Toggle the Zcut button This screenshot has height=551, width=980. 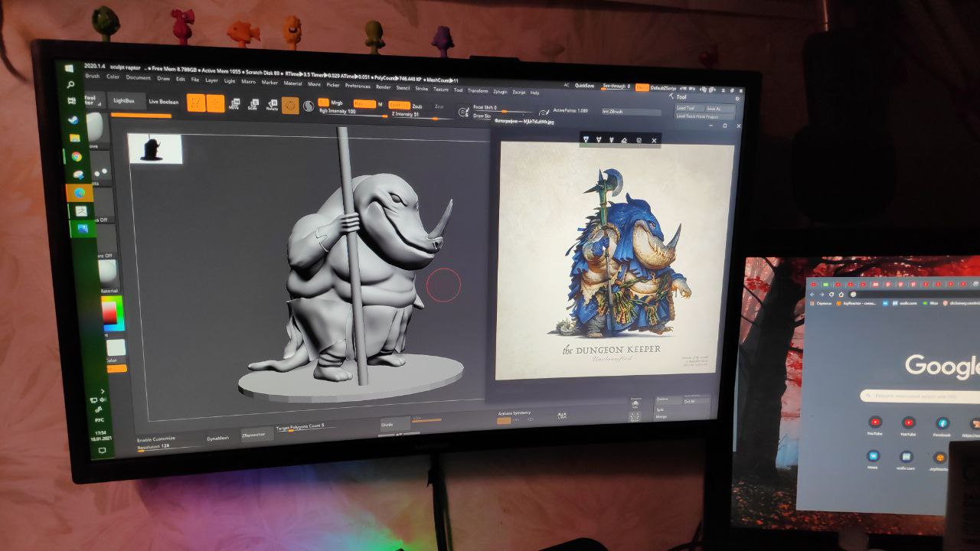439,106
